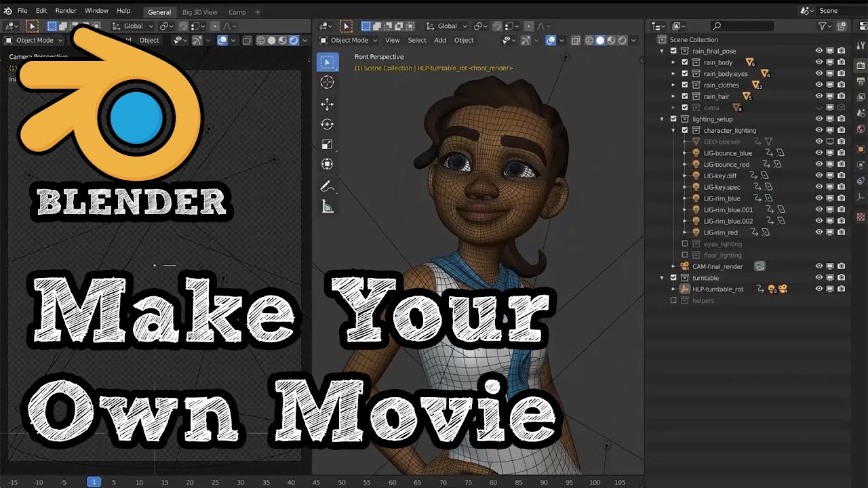Switch to the Big 3D View workspace tab
Image resolution: width=868 pixels, height=488 pixels.
(x=200, y=12)
